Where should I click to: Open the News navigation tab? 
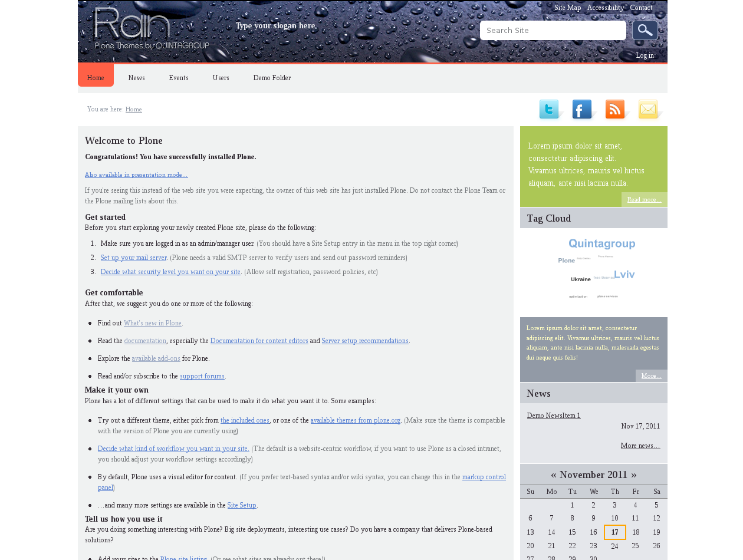136,78
